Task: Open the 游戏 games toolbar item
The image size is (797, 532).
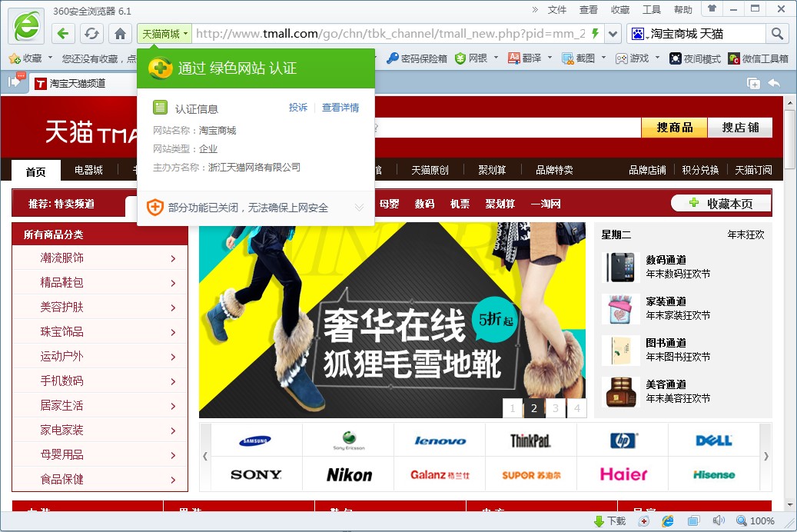Action: (633, 58)
